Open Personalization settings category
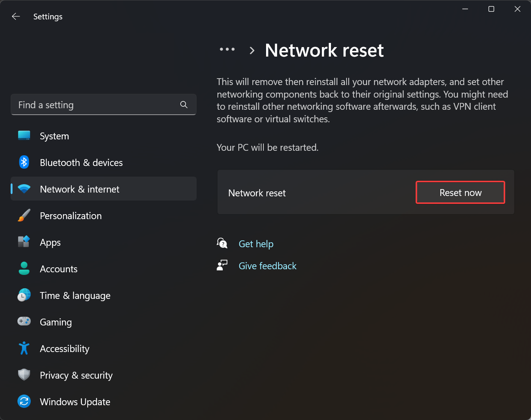Screen dimensions: 531x420 [x=71, y=216]
